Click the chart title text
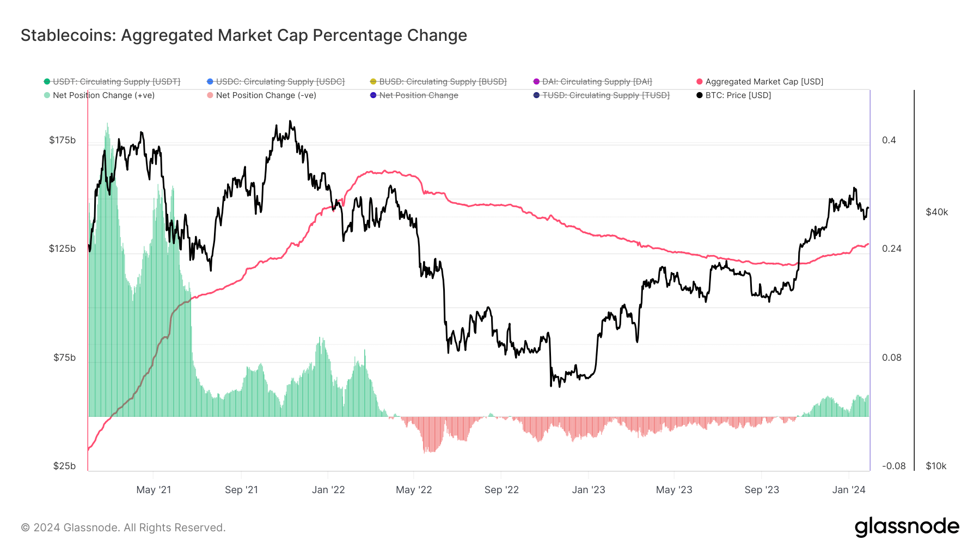The width and height of the screenshot is (980, 552). click(244, 35)
